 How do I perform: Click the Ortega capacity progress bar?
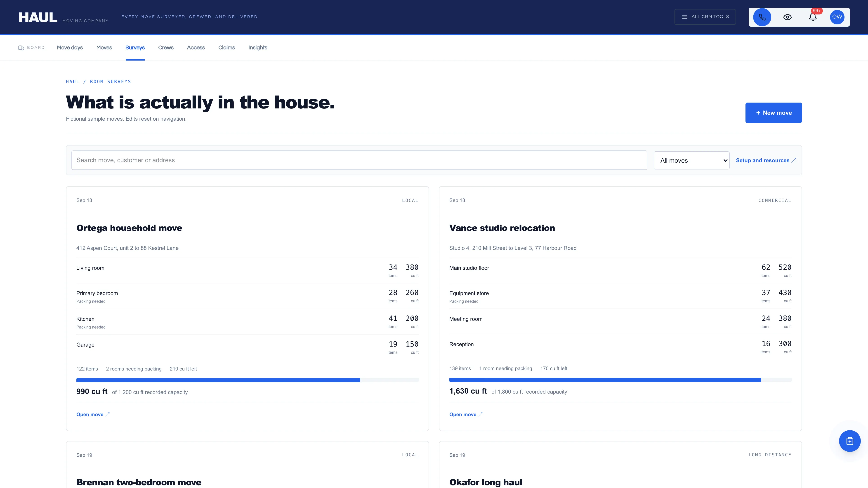click(247, 380)
